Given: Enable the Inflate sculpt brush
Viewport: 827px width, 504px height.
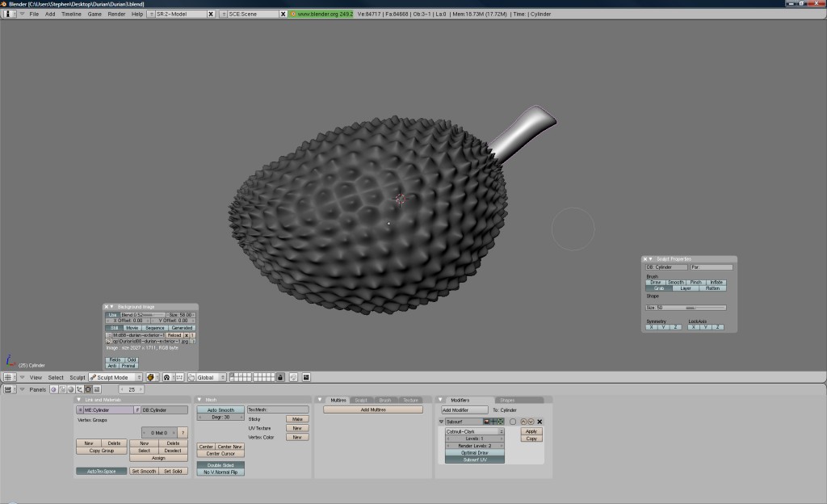Looking at the screenshot, I should (717, 282).
